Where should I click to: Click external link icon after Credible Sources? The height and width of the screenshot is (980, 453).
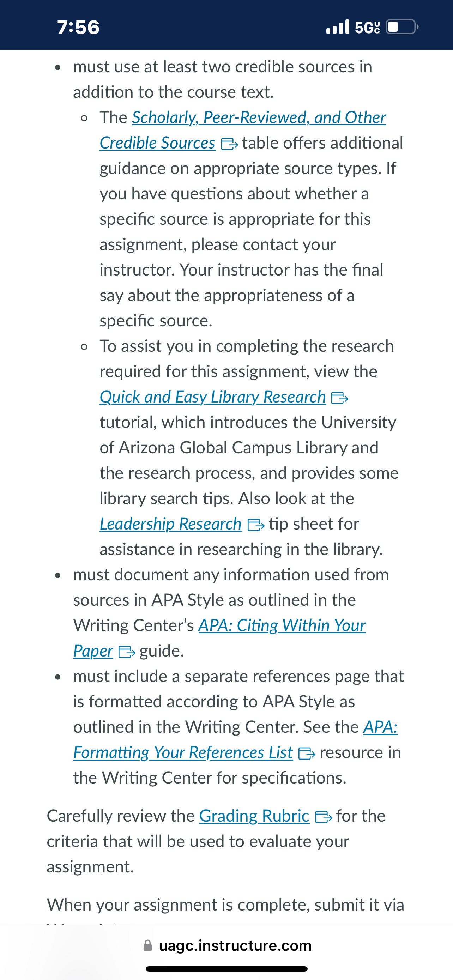pyautogui.click(x=229, y=144)
